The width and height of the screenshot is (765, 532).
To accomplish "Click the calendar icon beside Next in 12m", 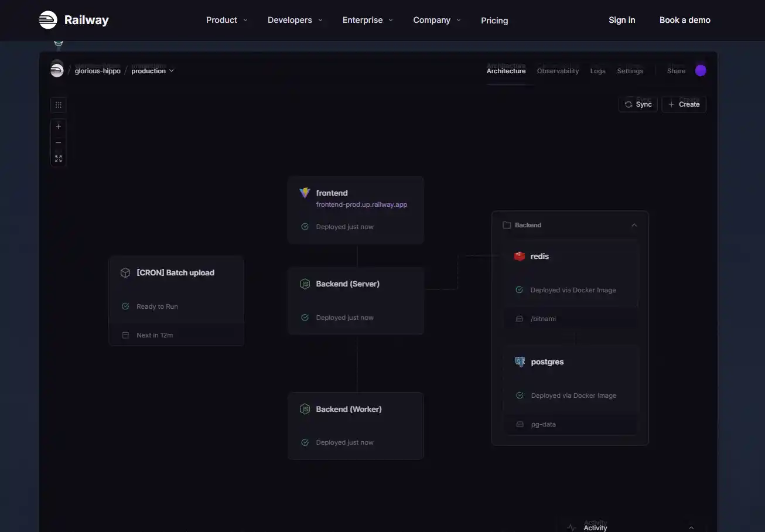I will click(125, 335).
